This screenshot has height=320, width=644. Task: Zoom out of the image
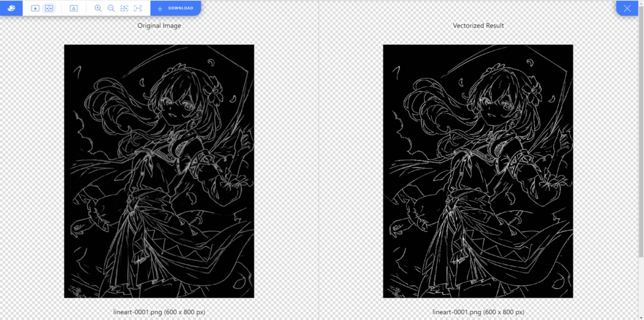coord(111,8)
